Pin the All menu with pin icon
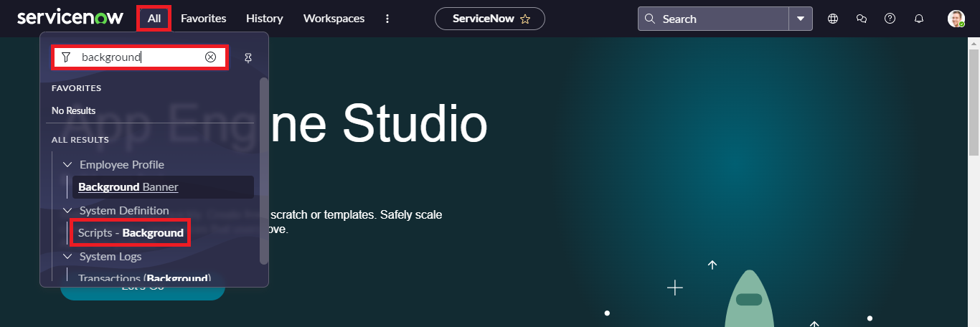 click(248, 57)
